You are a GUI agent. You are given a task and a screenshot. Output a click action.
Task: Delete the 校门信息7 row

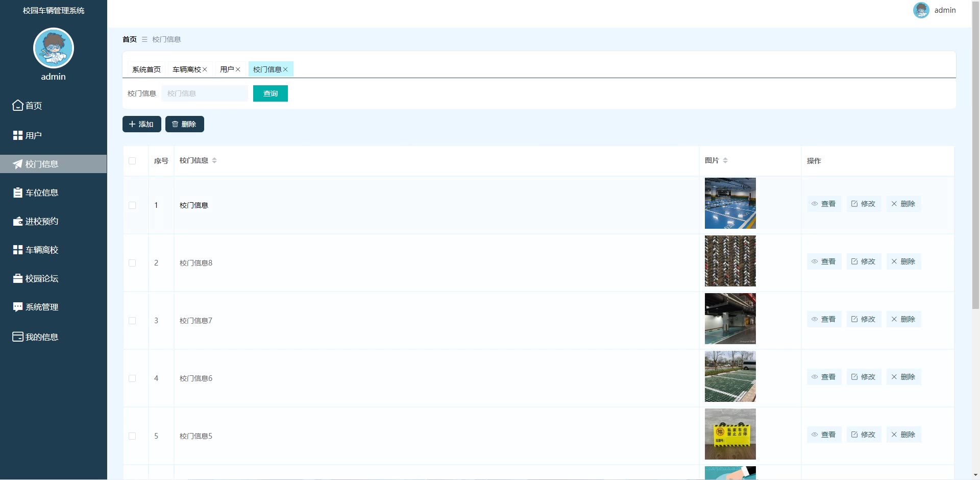click(x=903, y=319)
